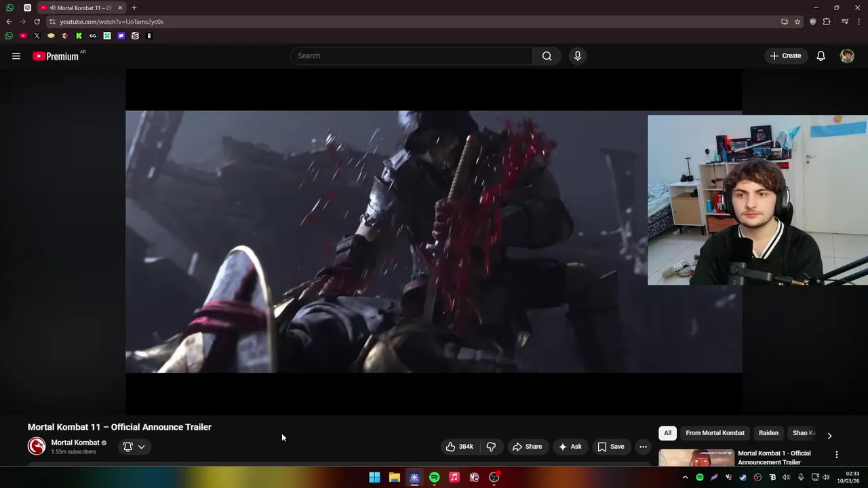The width and height of the screenshot is (868, 488).
Task: Open the GG bookmark in bookmarks bar
Action: tap(93, 36)
